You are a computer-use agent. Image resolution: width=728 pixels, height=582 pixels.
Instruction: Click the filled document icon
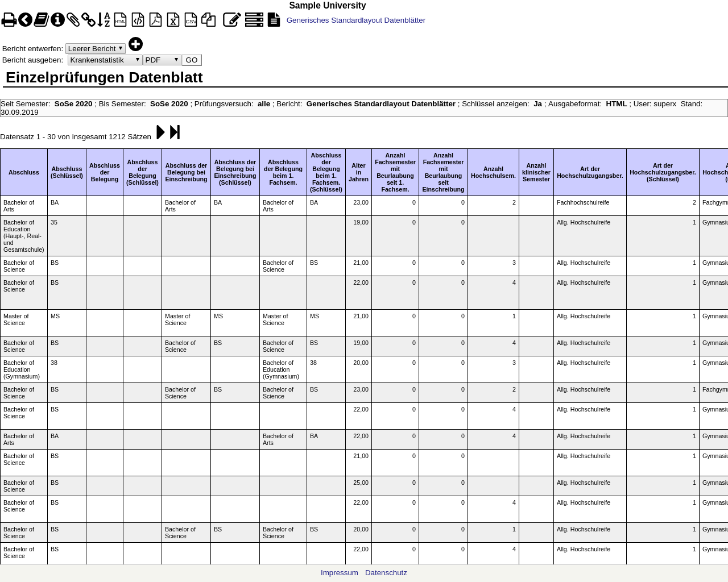tap(274, 20)
